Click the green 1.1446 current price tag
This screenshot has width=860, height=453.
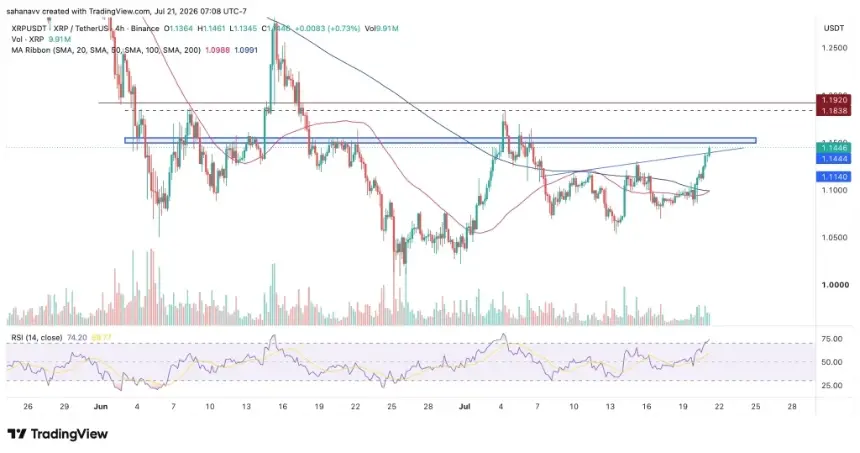[x=834, y=148]
